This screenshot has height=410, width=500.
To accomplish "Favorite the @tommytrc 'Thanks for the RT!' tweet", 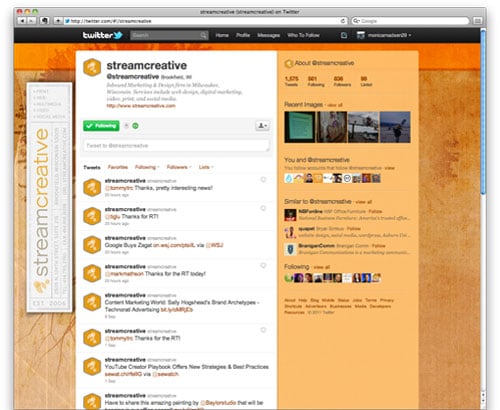I will pyautogui.click(x=263, y=330).
